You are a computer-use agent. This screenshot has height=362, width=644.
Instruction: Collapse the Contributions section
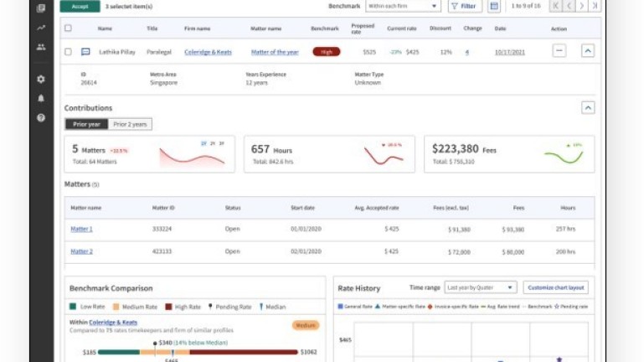click(x=588, y=108)
